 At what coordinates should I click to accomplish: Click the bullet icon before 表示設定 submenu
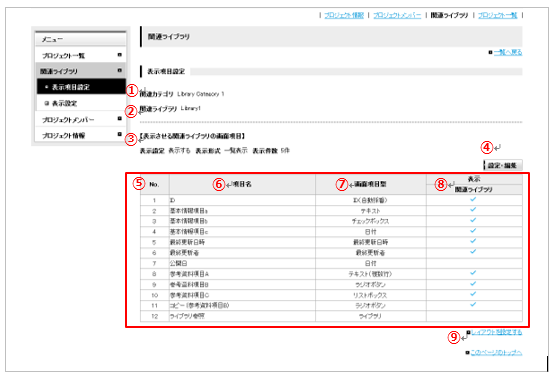[47, 103]
